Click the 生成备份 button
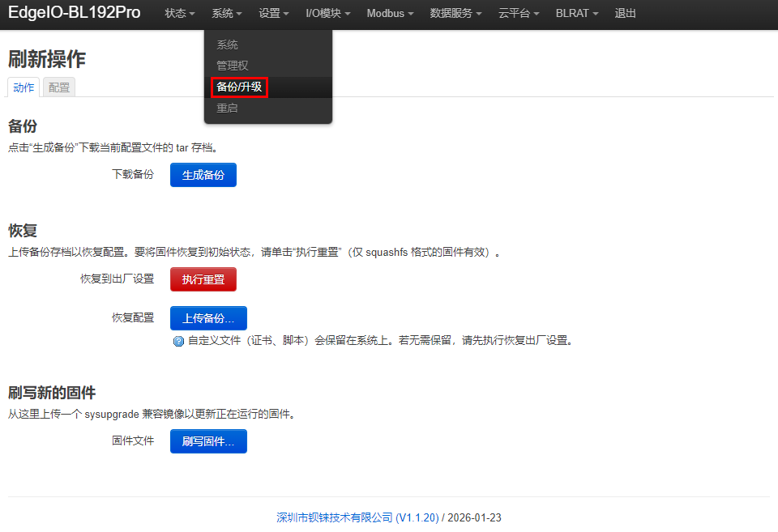The width and height of the screenshot is (778, 532). click(x=203, y=175)
